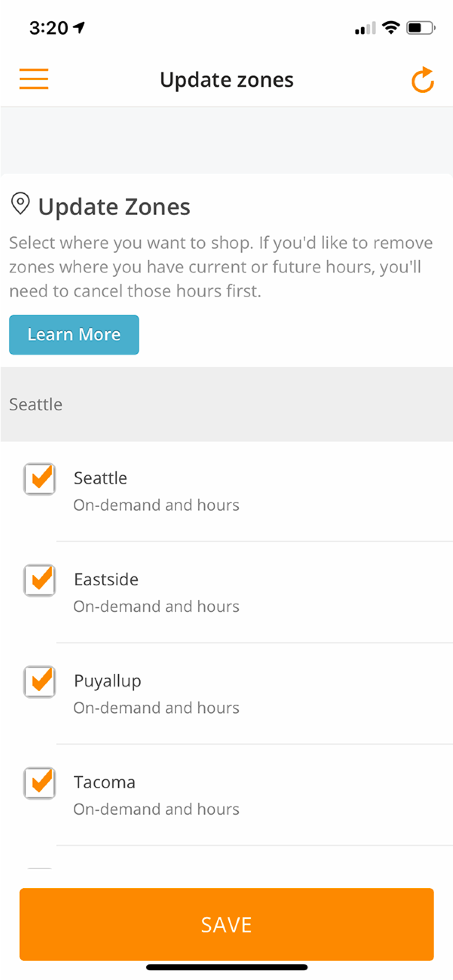This screenshot has width=453, height=980.
Task: Tap the location pin beside Update Zones heading
Action: (x=21, y=204)
